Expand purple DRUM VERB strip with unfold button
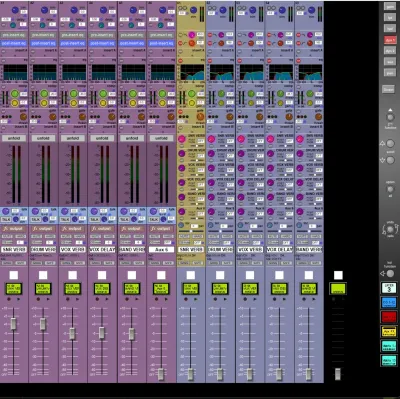Viewport: 400px width, 399px height. [x=43, y=138]
